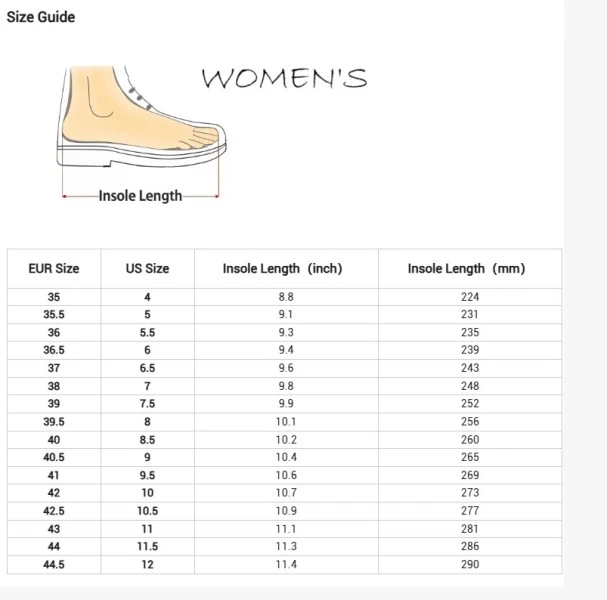
Task: Click the "US Size" column header
Action: pyautogui.click(x=147, y=268)
